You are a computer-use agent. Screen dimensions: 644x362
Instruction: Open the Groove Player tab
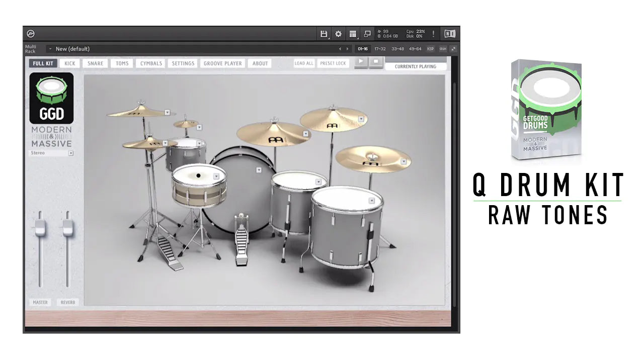pyautogui.click(x=223, y=63)
